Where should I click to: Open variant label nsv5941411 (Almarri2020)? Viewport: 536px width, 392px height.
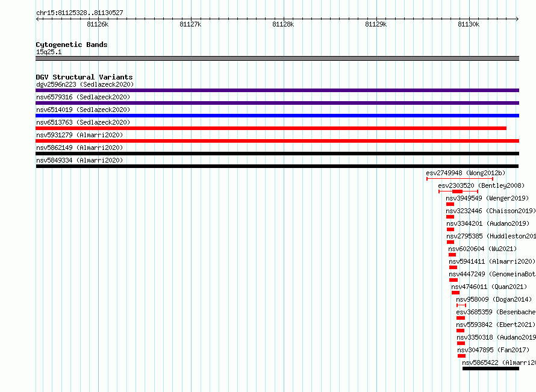(x=492, y=261)
